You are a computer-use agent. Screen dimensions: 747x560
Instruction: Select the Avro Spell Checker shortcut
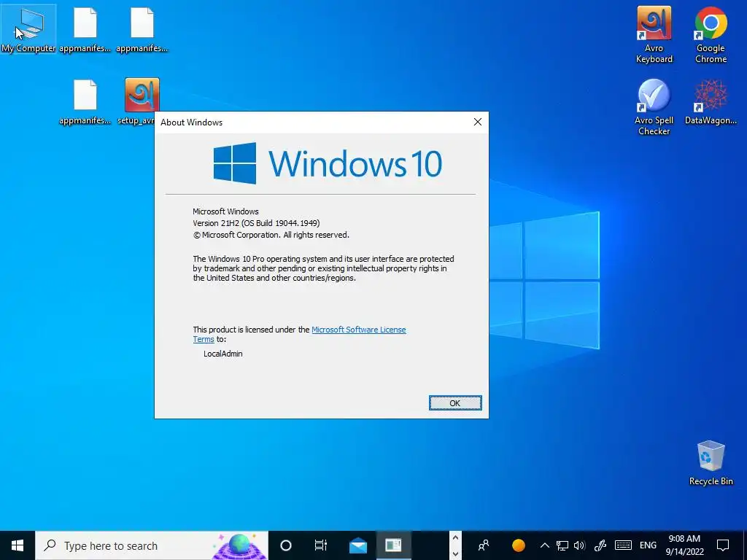pos(654,107)
